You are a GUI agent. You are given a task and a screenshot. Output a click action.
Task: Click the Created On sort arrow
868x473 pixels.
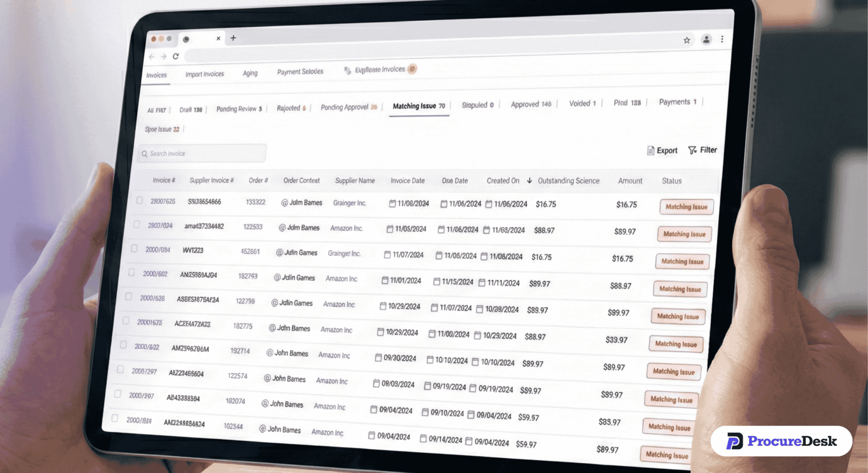[x=529, y=180]
